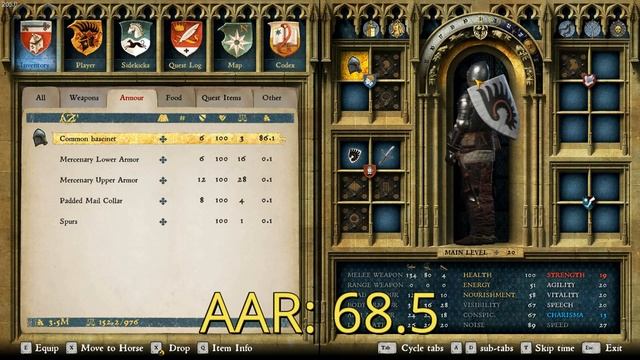Viewport: 640px width, 360px height.
Task: Sort by armour shield column icon
Action: pyautogui.click(x=202, y=118)
